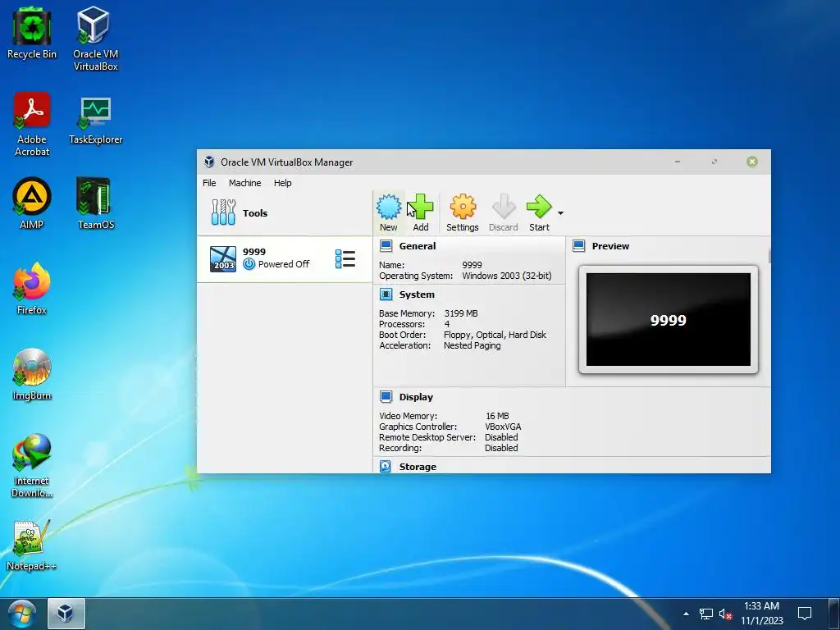840x630 pixels.
Task: Expand the Start button dropdown arrow
Action: (x=560, y=213)
